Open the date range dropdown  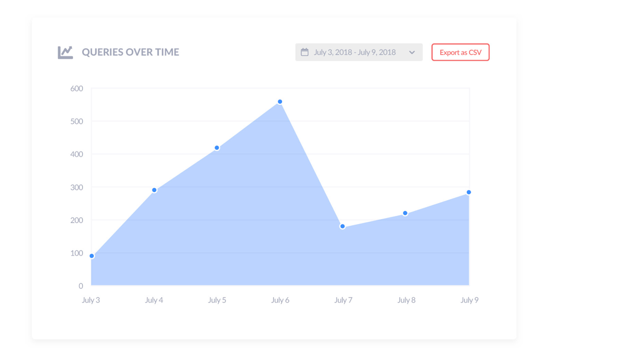click(359, 52)
